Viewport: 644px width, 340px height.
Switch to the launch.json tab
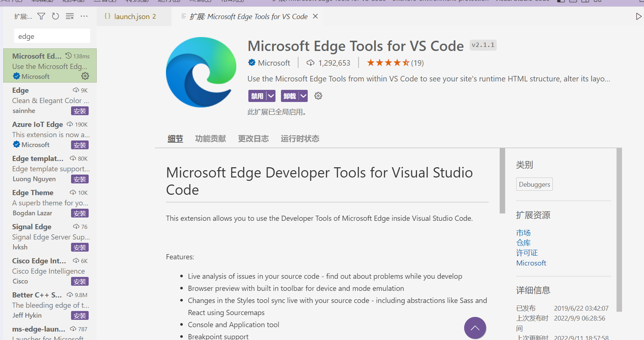[134, 17]
